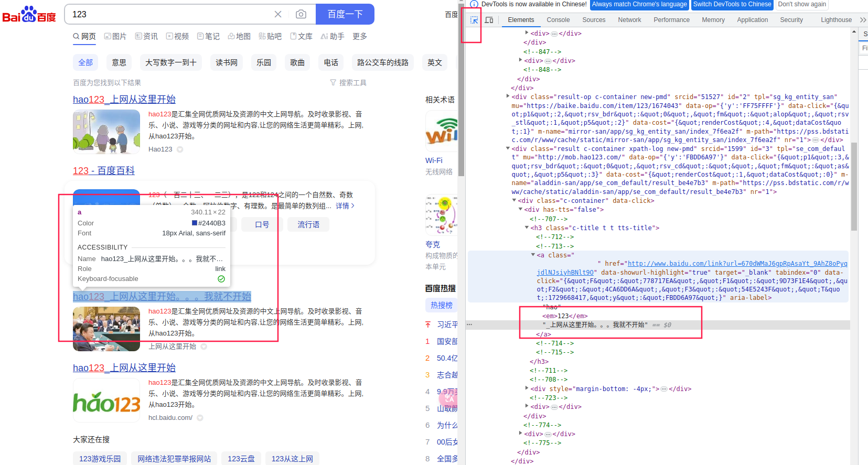
Task: Open the first hao123_上网从这里开始 result link
Action: 124,100
